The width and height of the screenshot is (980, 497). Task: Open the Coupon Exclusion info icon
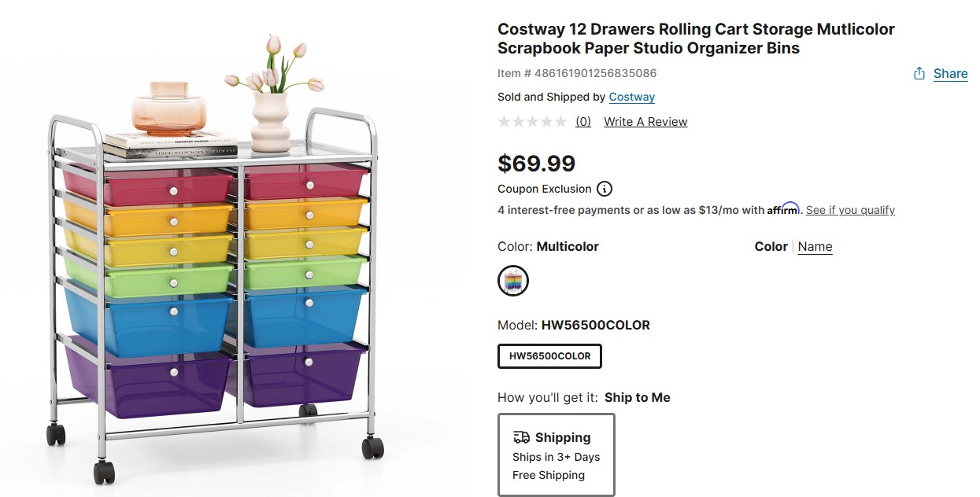click(x=605, y=189)
